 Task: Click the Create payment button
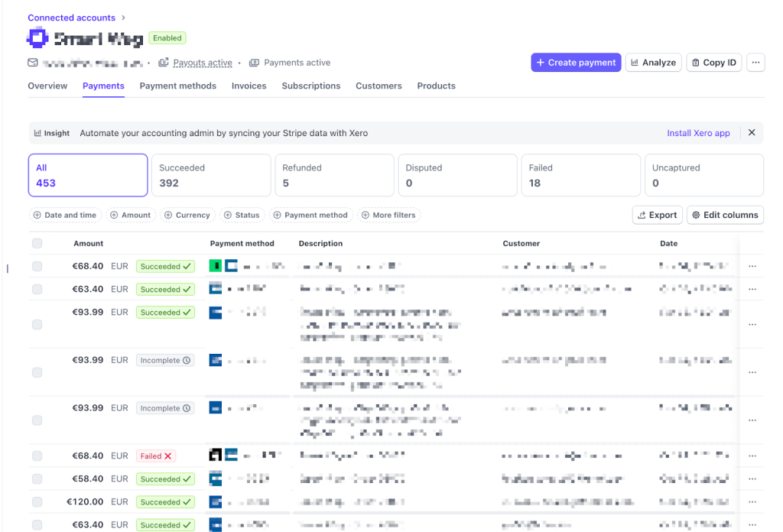pos(575,63)
